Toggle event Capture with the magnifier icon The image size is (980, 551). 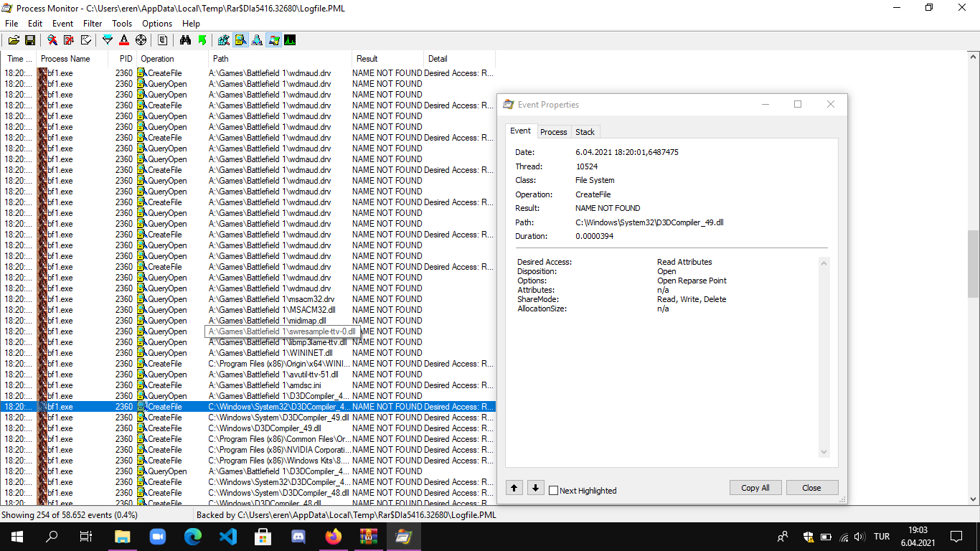pyautogui.click(x=52, y=40)
